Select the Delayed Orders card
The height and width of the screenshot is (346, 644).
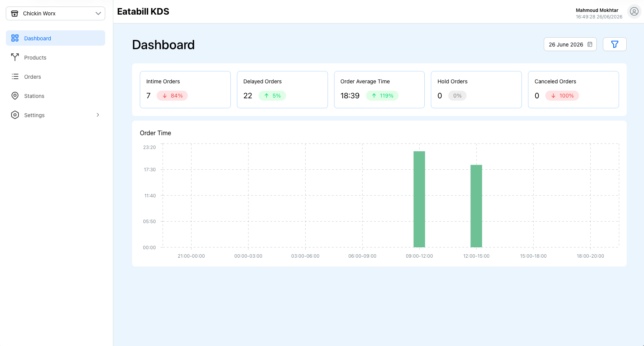pyautogui.click(x=282, y=89)
